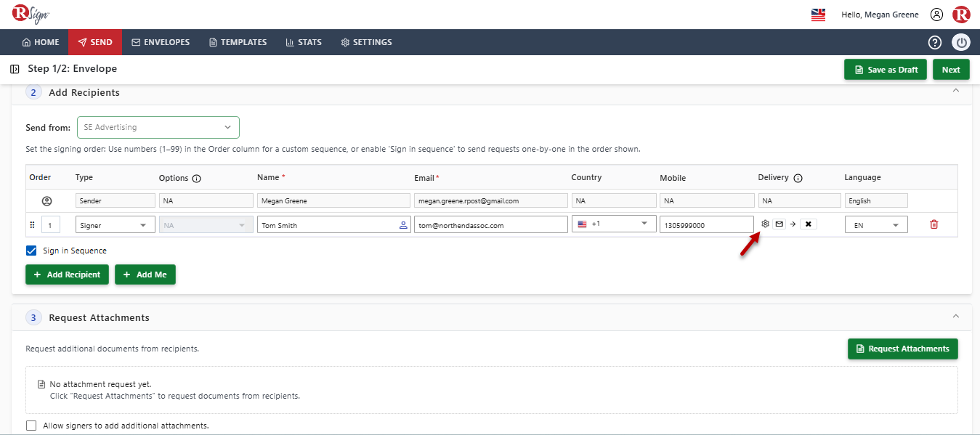Click the document icon by 'No attachment request yet'
The image size is (980, 435).
pos(41,384)
